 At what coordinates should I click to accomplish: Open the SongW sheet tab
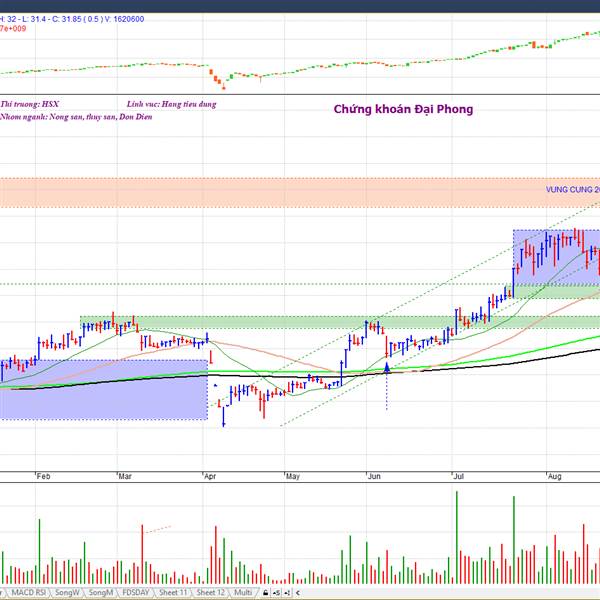[x=67, y=592]
